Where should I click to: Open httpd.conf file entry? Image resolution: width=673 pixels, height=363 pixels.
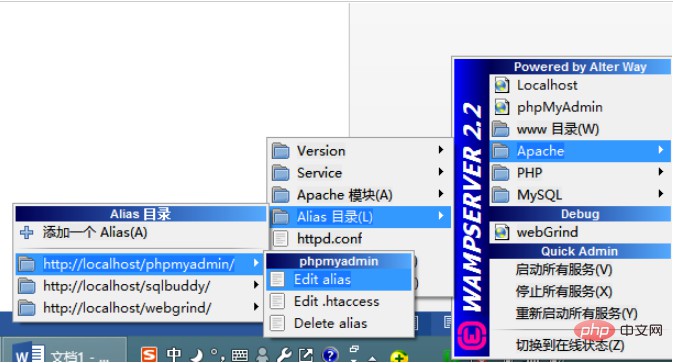[360, 239]
